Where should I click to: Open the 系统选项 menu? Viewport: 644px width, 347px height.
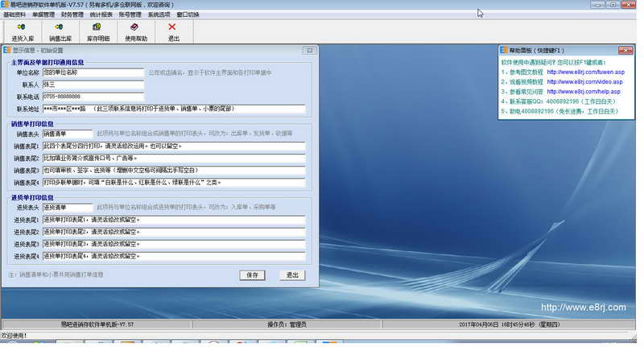[x=159, y=14]
